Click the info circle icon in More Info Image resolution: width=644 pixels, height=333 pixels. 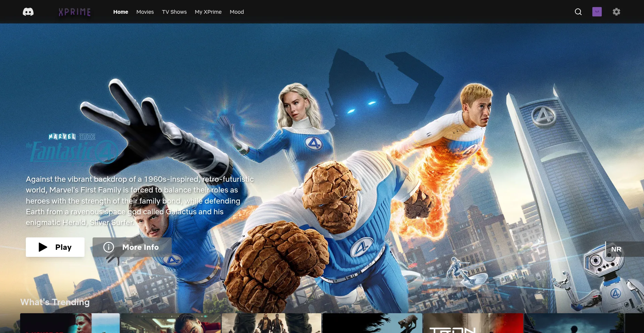109,247
